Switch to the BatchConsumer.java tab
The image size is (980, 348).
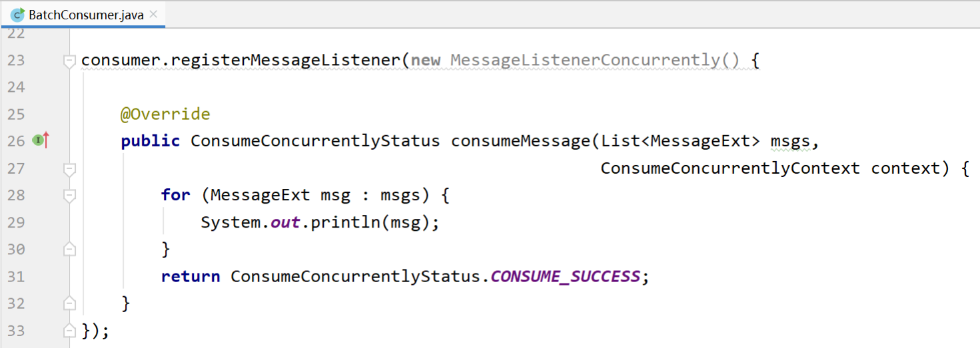click(85, 15)
